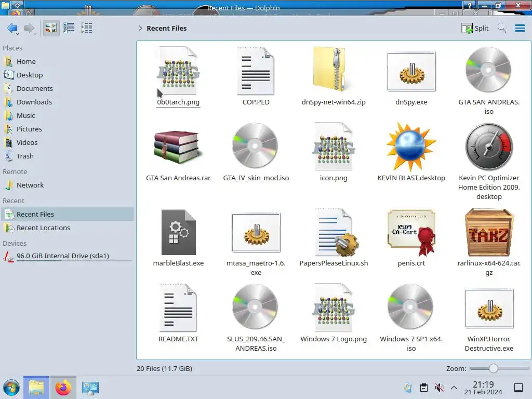Select Recent Locations in sidebar
Screen dimensions: 532x399
68,228
